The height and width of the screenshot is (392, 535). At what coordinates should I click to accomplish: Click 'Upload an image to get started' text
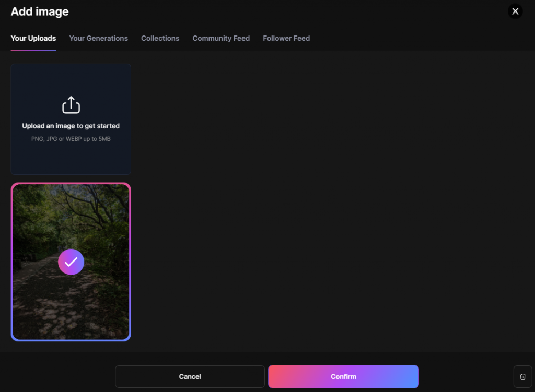click(71, 126)
